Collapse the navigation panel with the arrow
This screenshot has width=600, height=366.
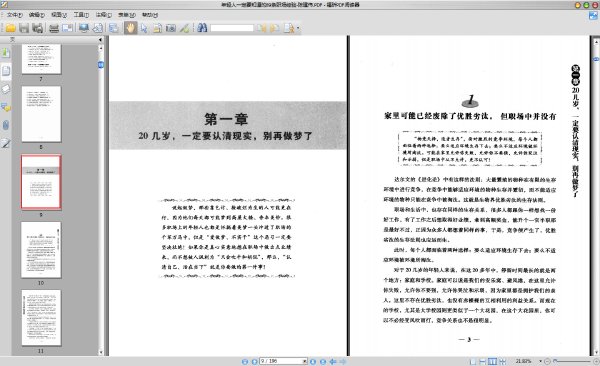[100, 39]
